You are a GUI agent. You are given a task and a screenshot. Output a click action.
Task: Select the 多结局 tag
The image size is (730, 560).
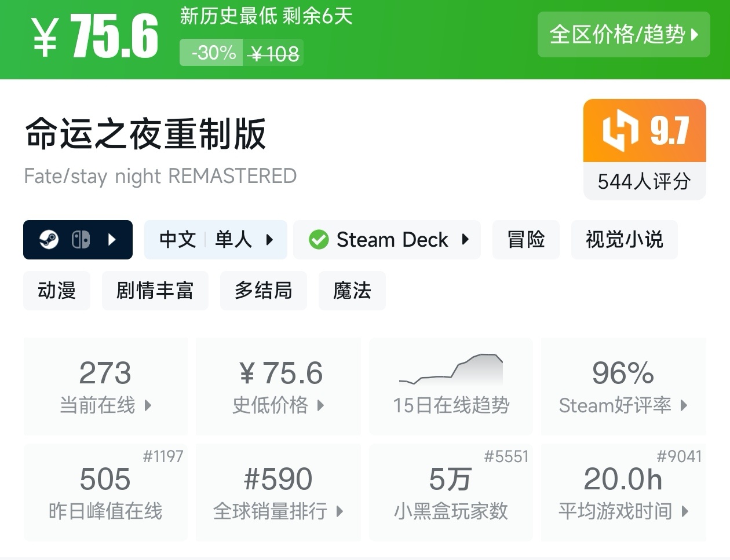coord(263,290)
